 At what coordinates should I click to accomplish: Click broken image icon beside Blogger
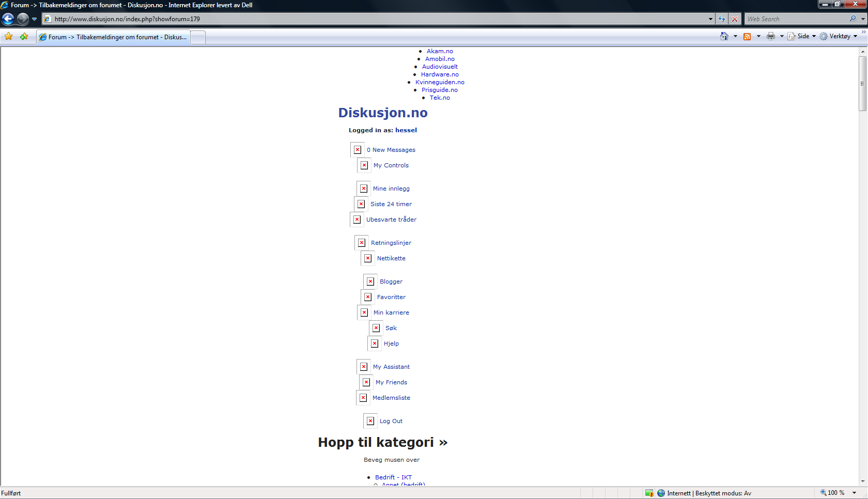[370, 282]
